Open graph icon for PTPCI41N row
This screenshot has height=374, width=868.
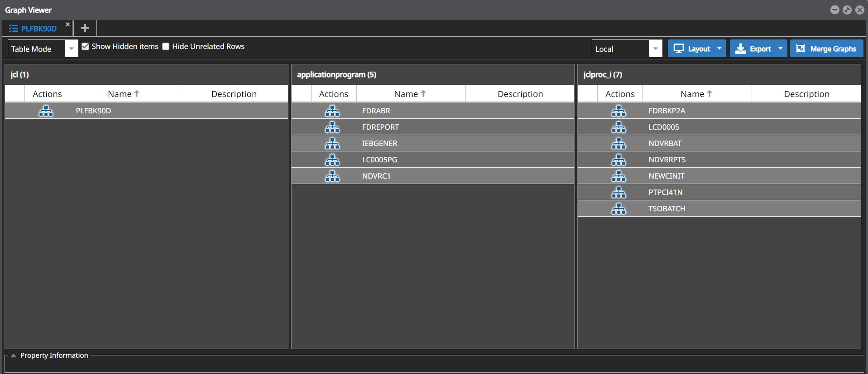619,192
